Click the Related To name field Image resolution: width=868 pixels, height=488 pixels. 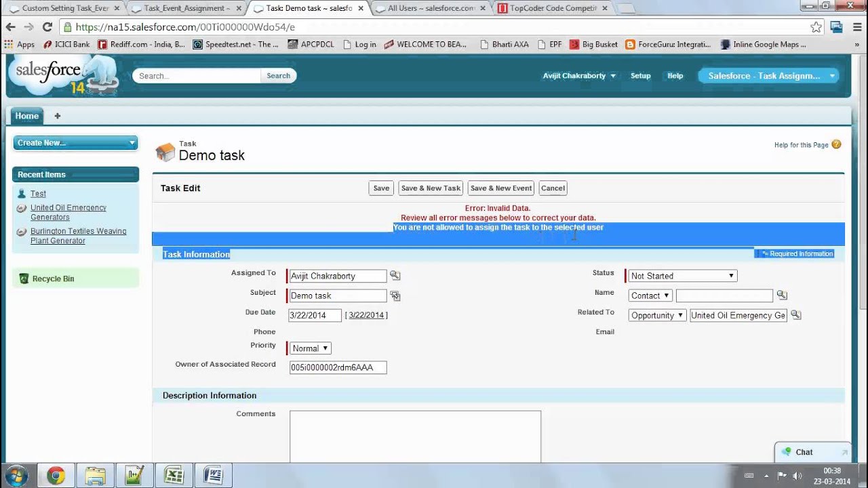tap(738, 315)
